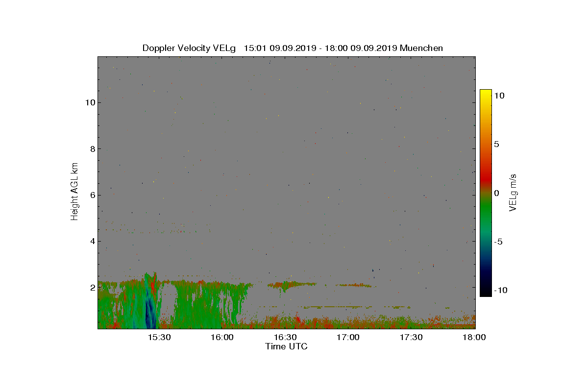Click the 16:30 time tick label

pos(286,338)
